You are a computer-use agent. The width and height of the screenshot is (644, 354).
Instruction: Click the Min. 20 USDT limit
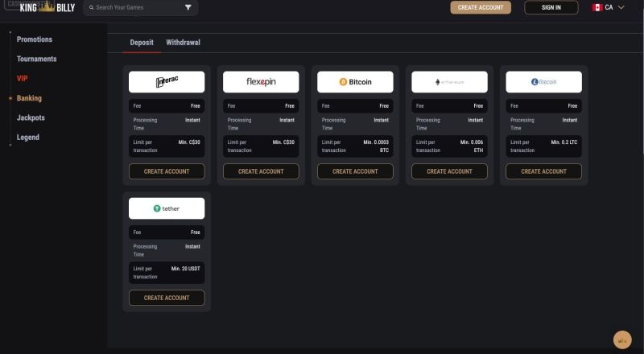(x=186, y=269)
